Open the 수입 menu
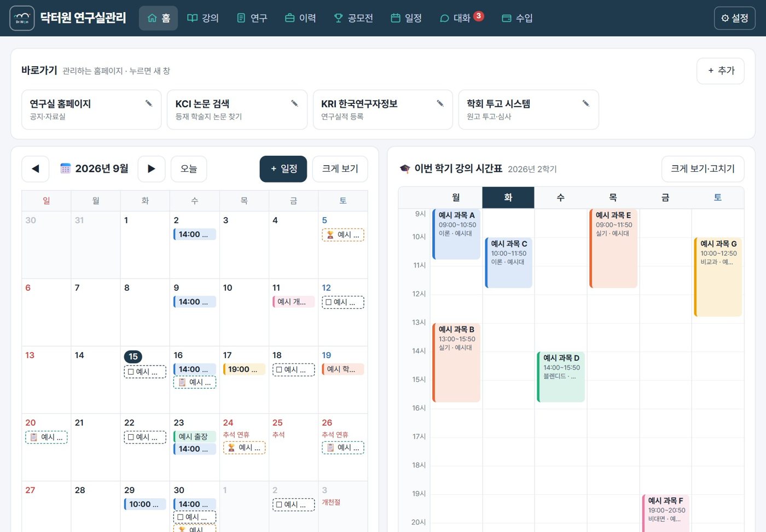Viewport: 766px width, 532px height. tap(517, 18)
